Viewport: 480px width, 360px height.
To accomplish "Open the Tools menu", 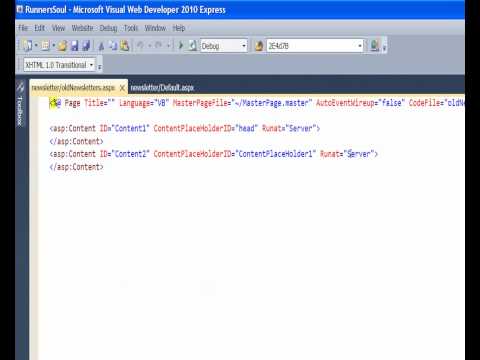I will (131, 28).
